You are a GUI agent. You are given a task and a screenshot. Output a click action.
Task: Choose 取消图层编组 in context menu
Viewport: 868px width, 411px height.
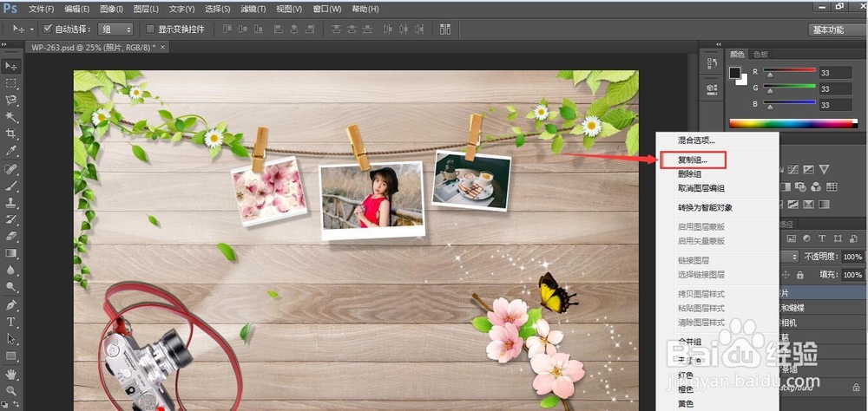(701, 188)
